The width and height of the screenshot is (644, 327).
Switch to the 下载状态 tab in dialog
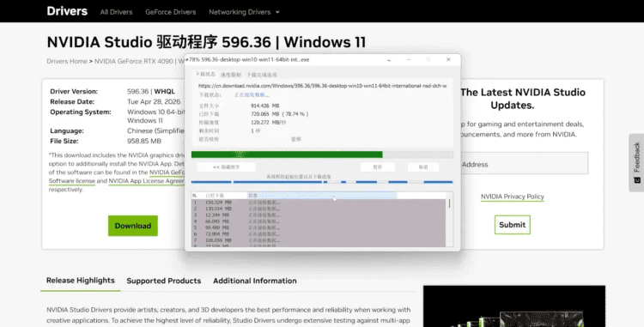[x=205, y=75]
